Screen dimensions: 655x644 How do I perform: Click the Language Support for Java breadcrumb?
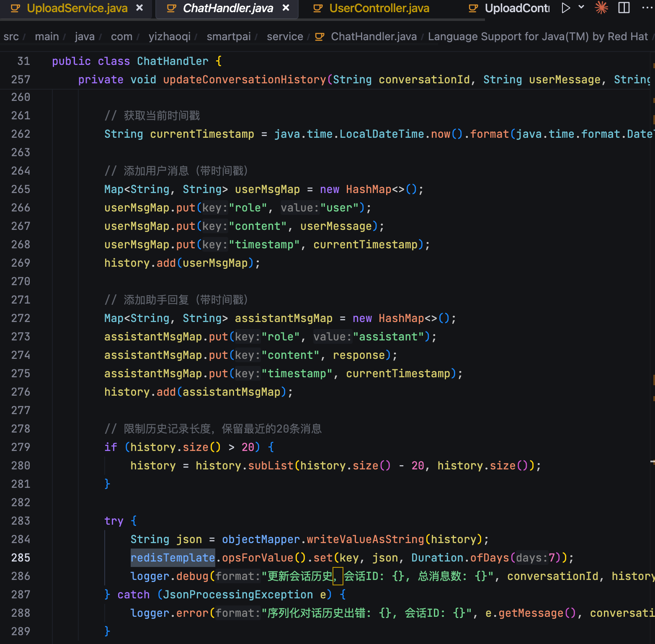click(538, 36)
